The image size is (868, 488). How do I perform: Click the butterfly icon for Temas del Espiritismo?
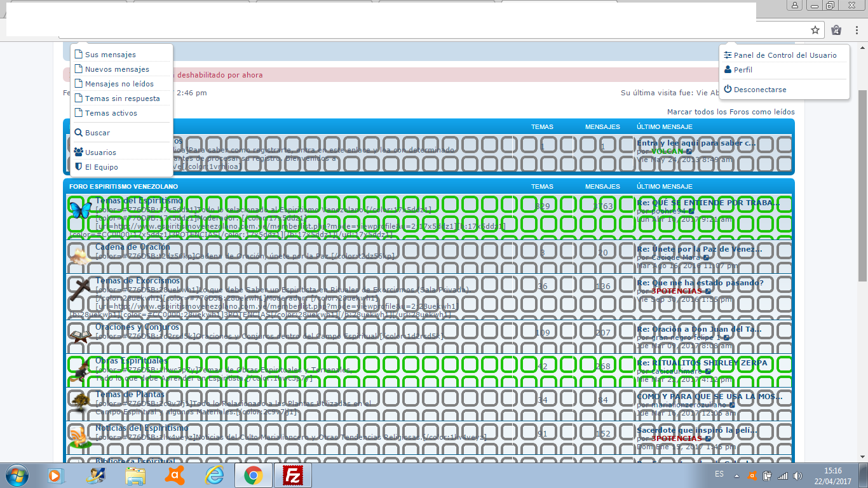79,210
